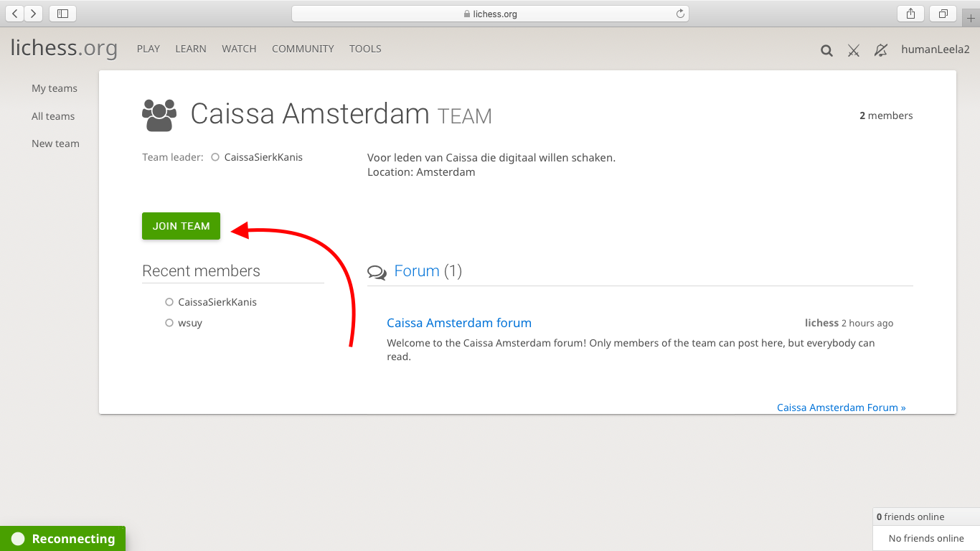
Task: Open the LEARN menu
Action: [x=191, y=49]
